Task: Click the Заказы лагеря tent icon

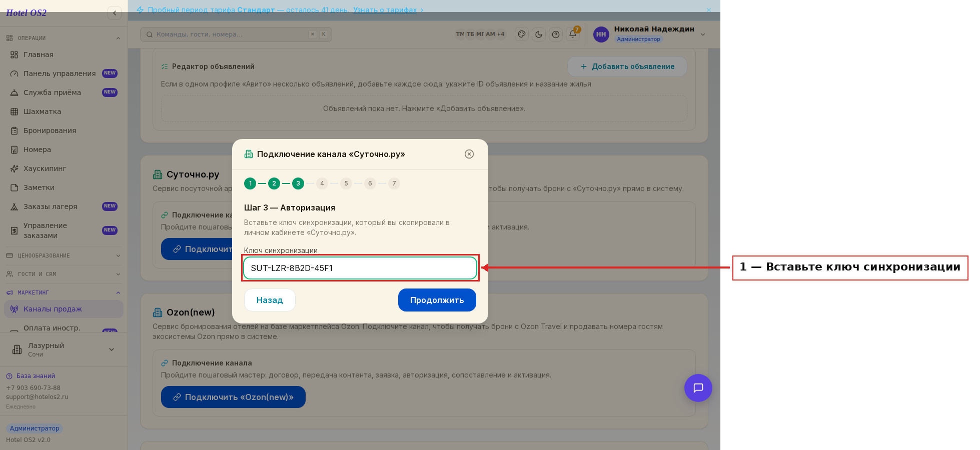Action: coord(14,206)
